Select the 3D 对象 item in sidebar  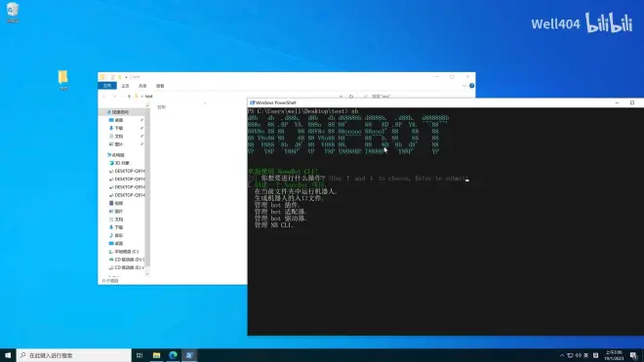tap(122, 163)
